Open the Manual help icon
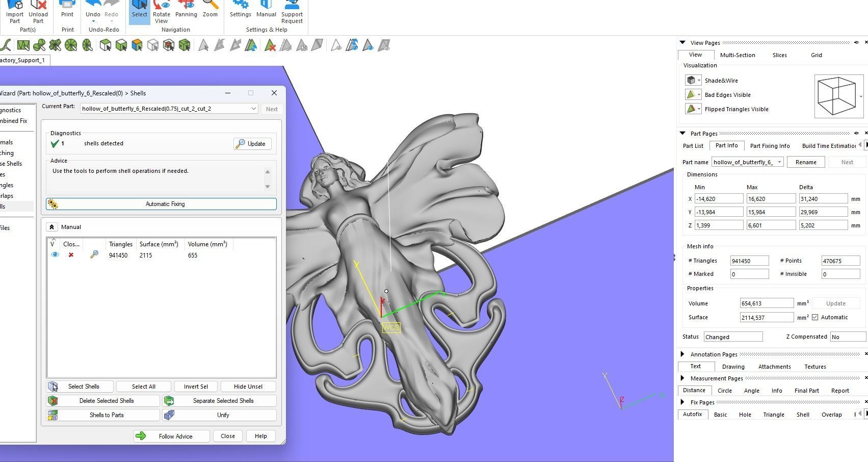Screen dimensions: 868x462 266,5
